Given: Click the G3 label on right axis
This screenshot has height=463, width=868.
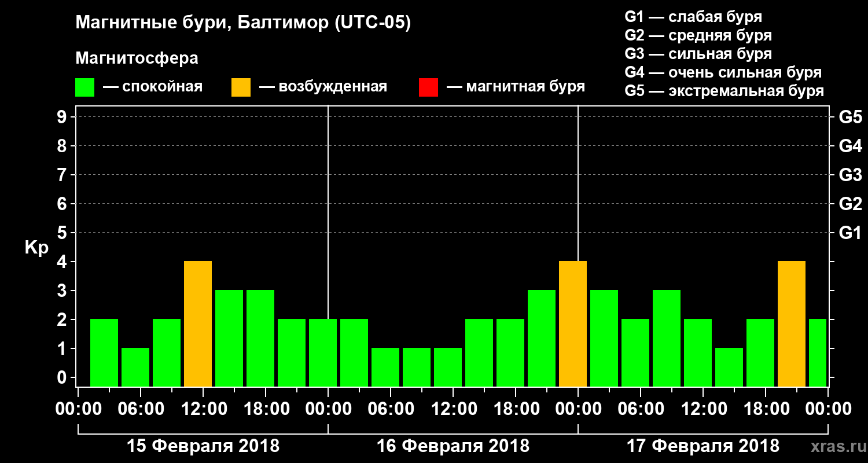Looking at the screenshot, I should [x=850, y=175].
